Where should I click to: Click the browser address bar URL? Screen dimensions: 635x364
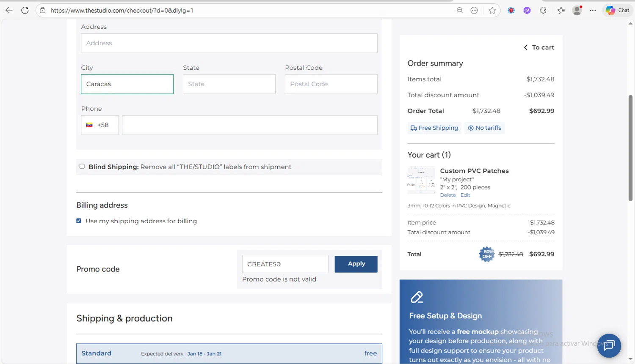point(122,10)
